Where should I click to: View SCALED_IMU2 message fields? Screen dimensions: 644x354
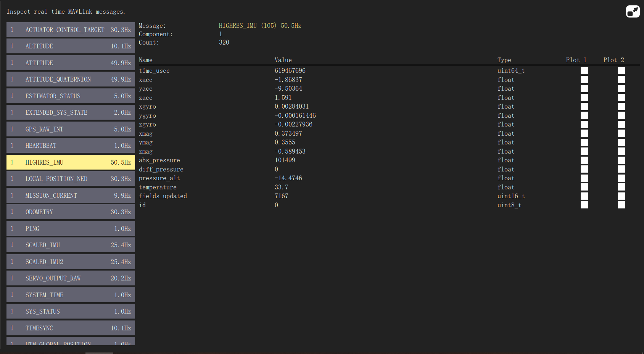[x=71, y=261]
